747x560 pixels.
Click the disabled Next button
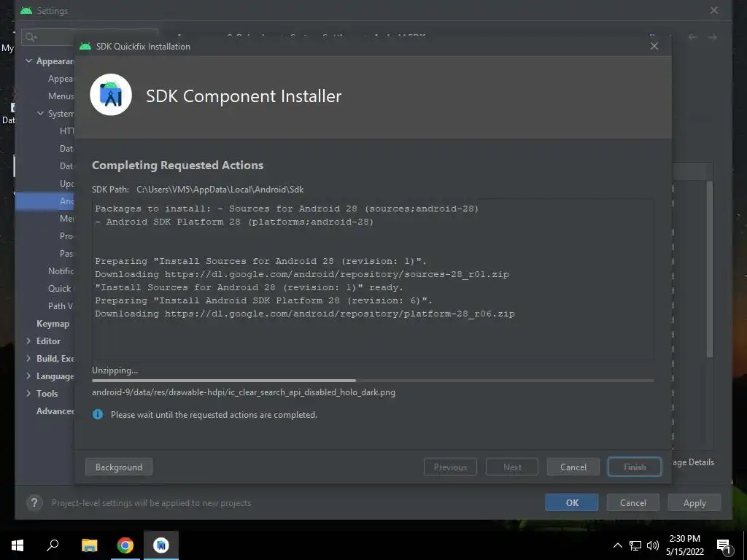(512, 467)
